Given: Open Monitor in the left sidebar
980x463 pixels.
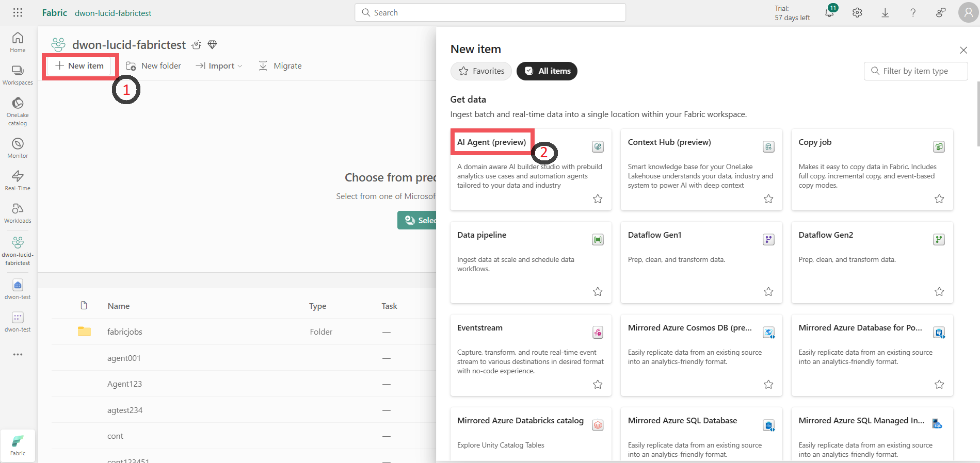Looking at the screenshot, I should click(x=18, y=148).
